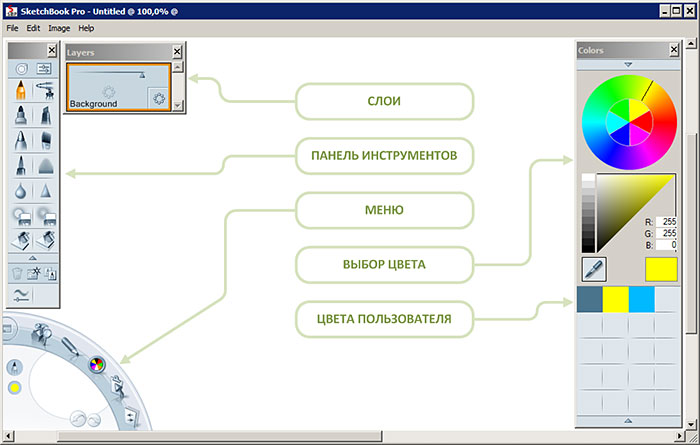Click the G value field
The image size is (700, 445).
(x=666, y=233)
